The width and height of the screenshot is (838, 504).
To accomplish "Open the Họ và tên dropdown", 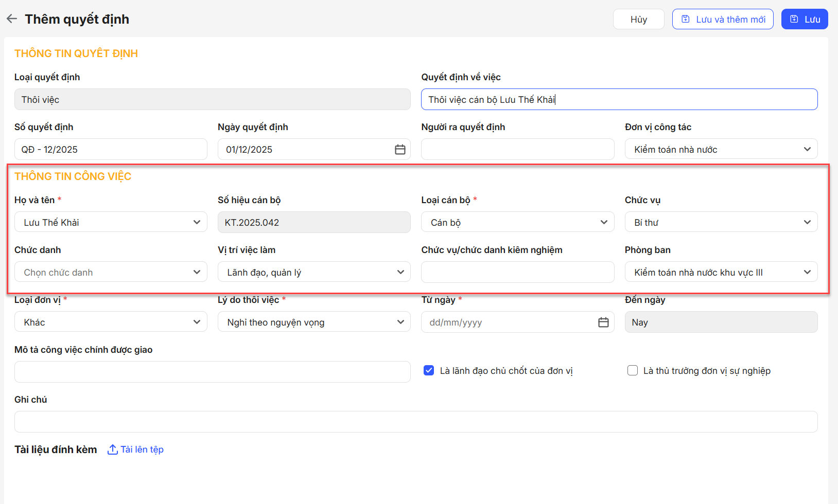I will coord(111,223).
